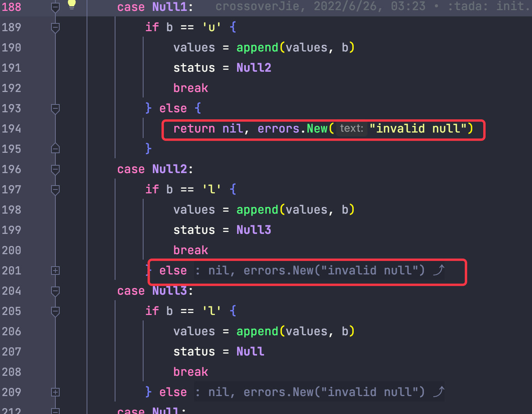Click the folded code arrow on line 201

pos(439,270)
